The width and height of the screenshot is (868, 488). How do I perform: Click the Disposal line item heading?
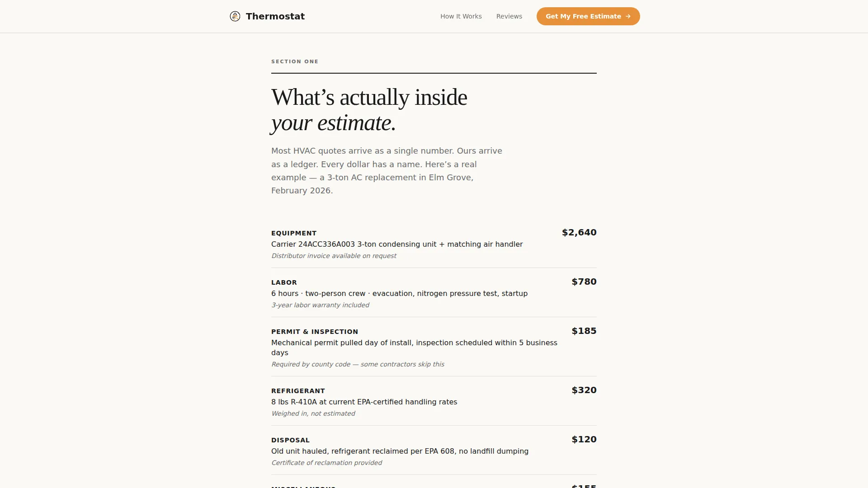pyautogui.click(x=290, y=440)
